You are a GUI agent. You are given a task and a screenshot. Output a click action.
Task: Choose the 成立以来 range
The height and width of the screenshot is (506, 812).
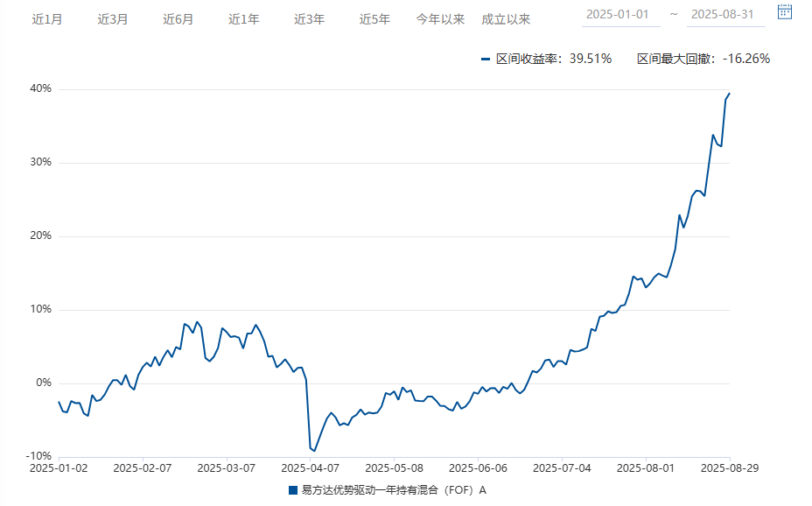pyautogui.click(x=507, y=18)
